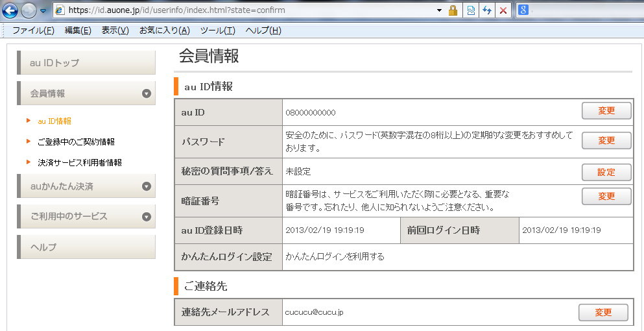Click the compatibility view icon
Image resolution: width=644 pixels, height=331 pixels.
[x=471, y=10]
